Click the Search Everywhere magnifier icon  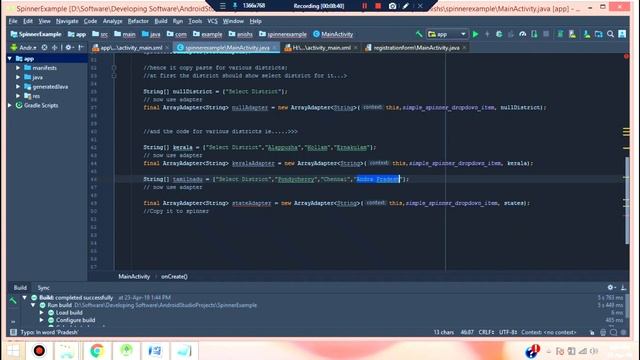point(610,34)
